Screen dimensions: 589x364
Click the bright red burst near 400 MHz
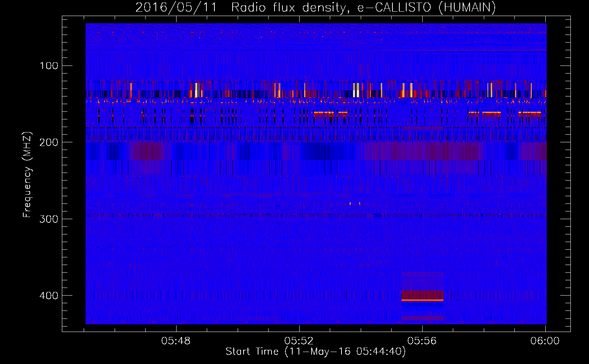tap(422, 296)
